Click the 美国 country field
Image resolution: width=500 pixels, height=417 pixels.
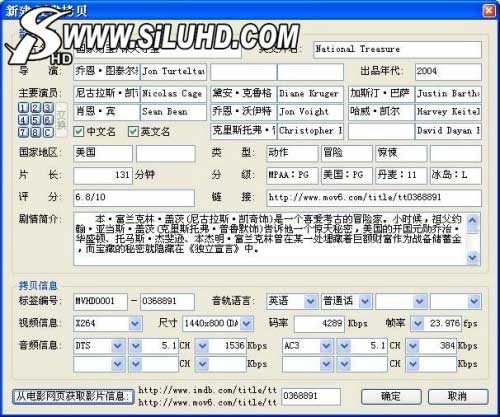point(103,153)
